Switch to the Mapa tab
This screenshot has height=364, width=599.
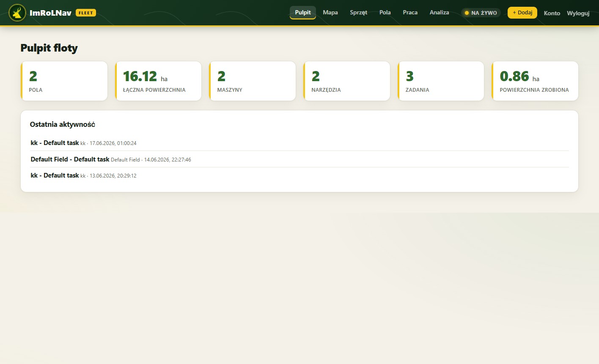click(x=330, y=13)
